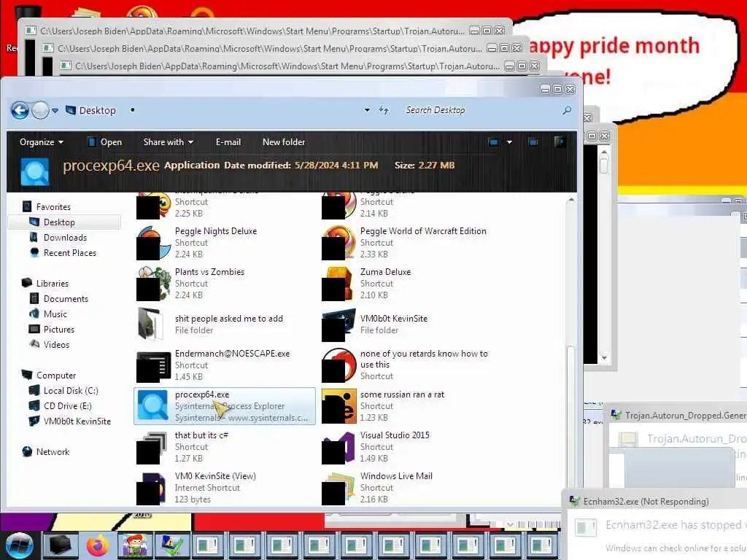The image size is (747, 560).
Task: Select the 'shit people asked me to add' folder
Action: [x=224, y=324]
